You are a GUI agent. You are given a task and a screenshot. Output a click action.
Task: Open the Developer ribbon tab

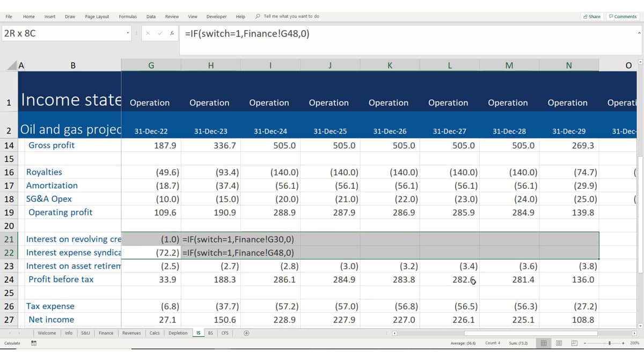[x=217, y=17]
